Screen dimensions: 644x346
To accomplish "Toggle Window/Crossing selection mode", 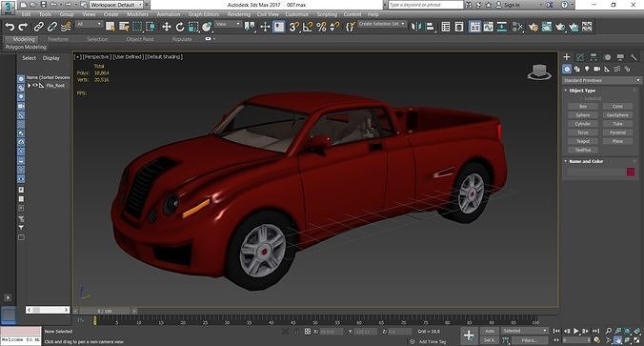I will pyautogui.click(x=151, y=27).
